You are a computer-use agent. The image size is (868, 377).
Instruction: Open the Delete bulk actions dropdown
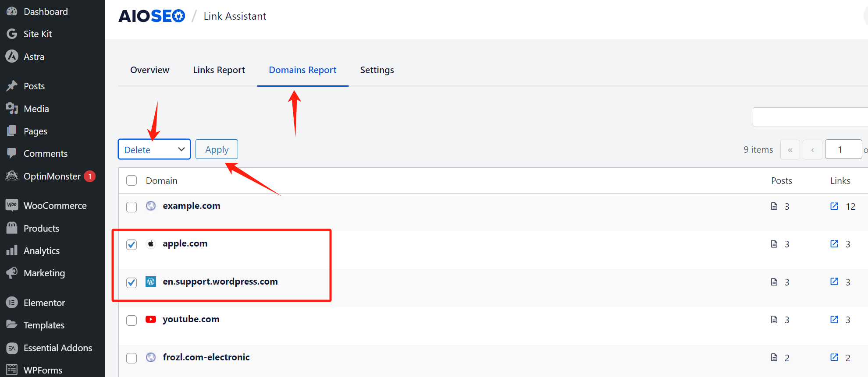[x=154, y=149]
